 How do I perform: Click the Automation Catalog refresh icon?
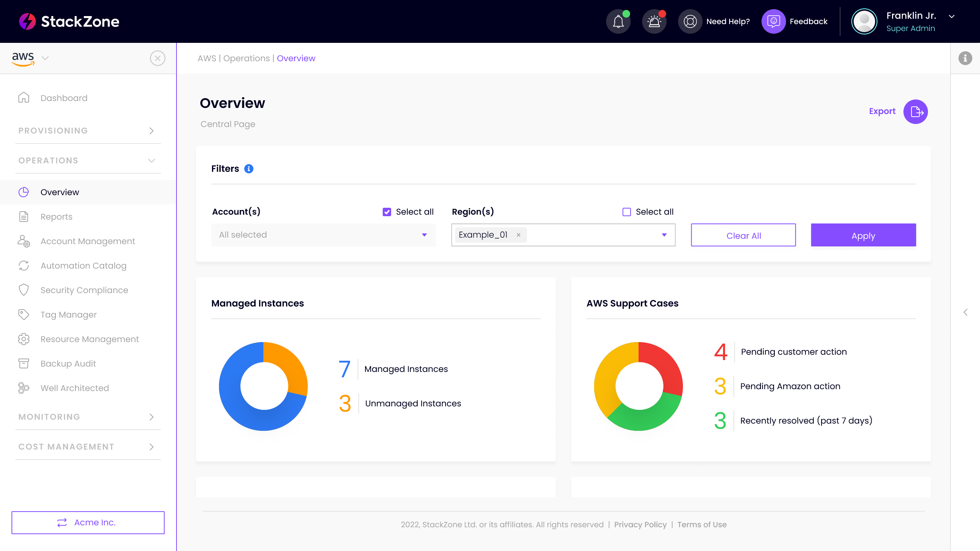[x=24, y=266]
